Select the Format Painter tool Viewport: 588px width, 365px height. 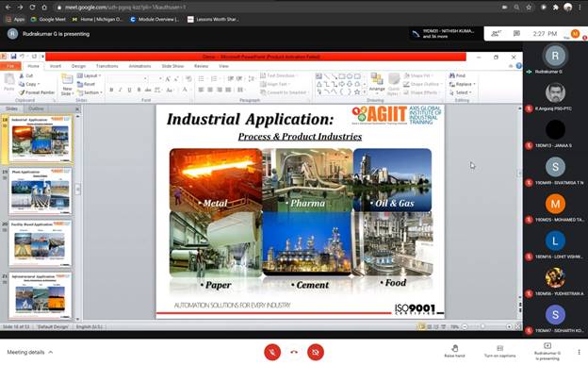coord(37,92)
